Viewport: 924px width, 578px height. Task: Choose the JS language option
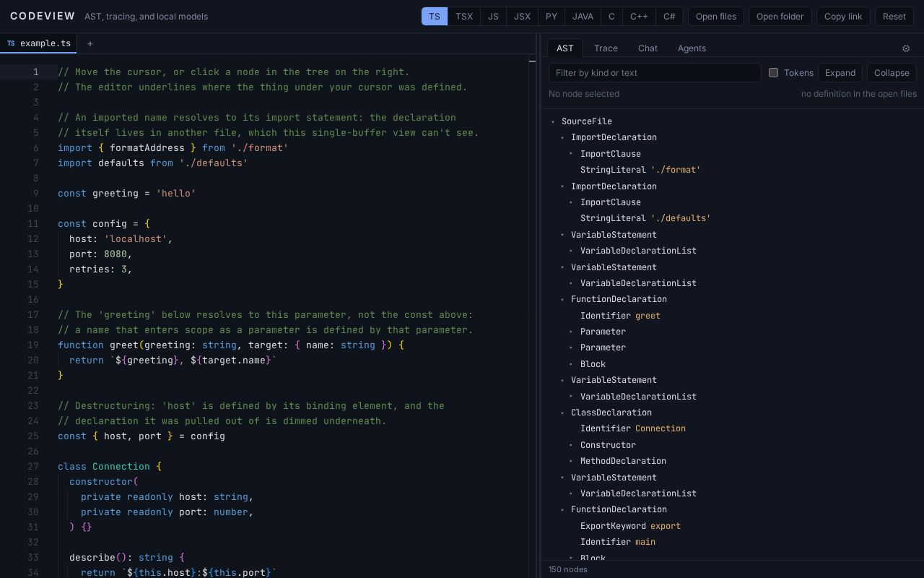coord(493,17)
